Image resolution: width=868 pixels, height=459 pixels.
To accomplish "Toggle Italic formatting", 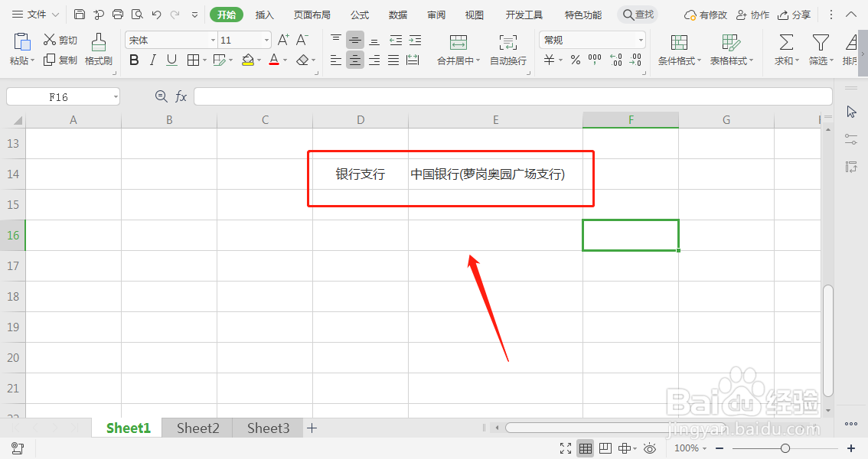I will point(153,60).
